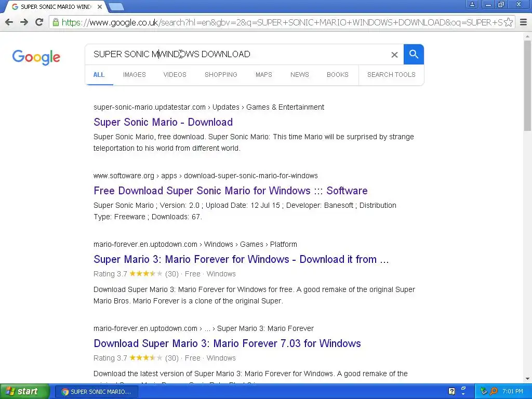532x399 pixels.
Task: Bookmark page with the star icon
Action: tap(508, 22)
